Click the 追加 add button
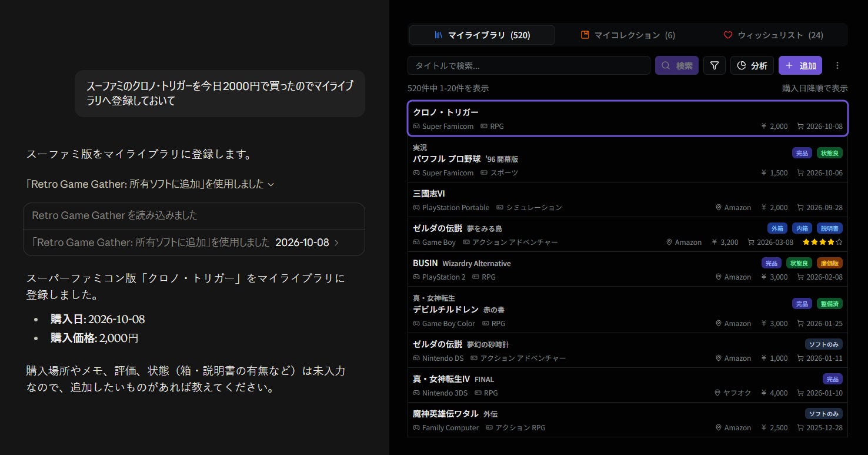This screenshot has height=455, width=868. tap(800, 65)
